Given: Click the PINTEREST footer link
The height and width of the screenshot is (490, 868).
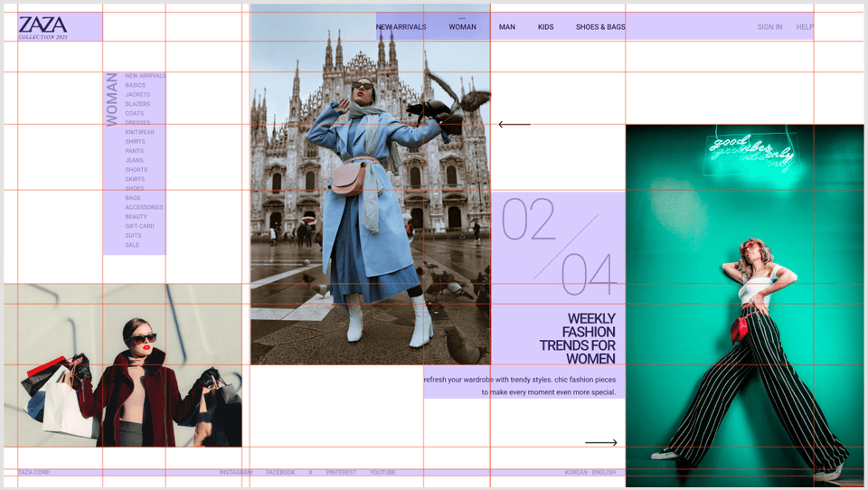Looking at the screenshot, I should [341, 472].
